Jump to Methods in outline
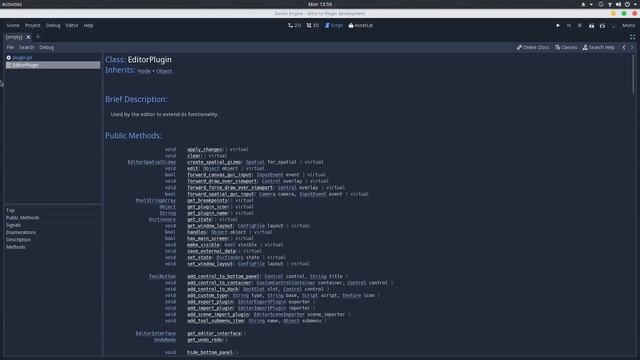 pos(16,247)
